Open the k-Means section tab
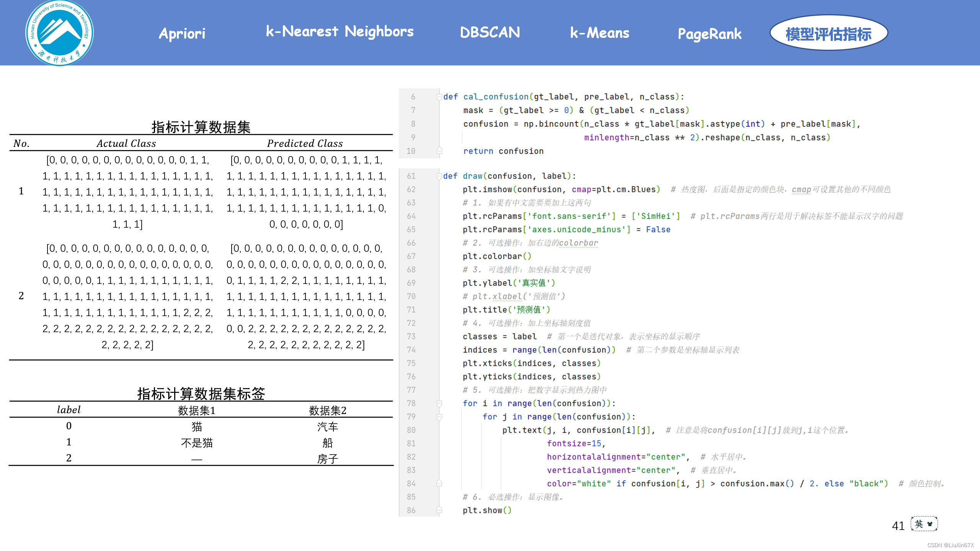The image size is (980, 551). 599,33
